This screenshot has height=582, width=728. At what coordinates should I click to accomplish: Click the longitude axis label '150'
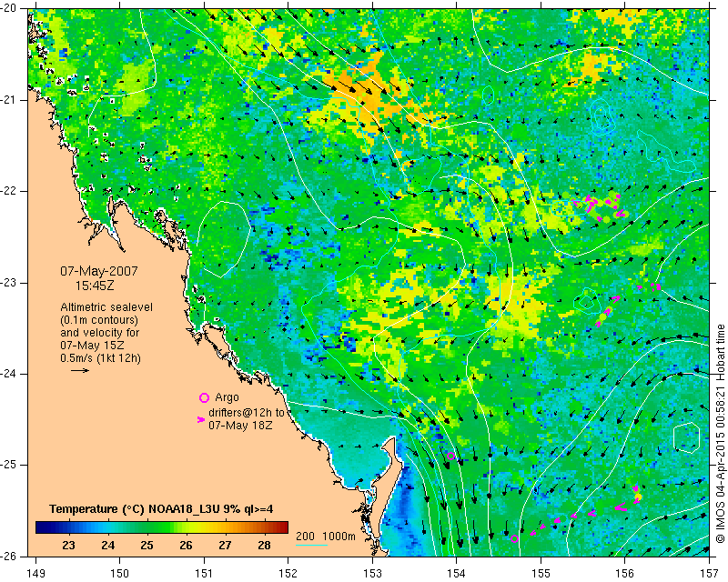point(120,574)
